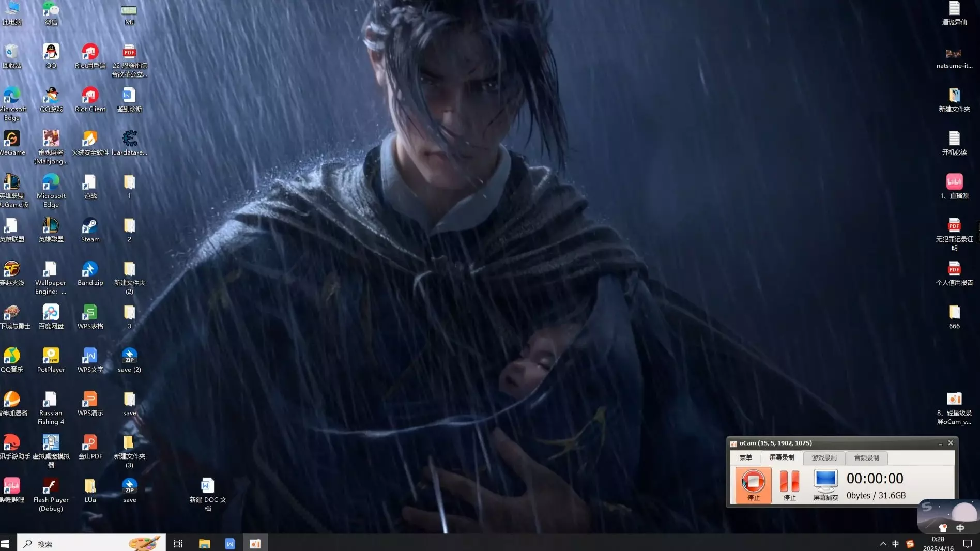Select the 哔哩哔哩 desktop icon
The image size is (980, 551).
[12, 491]
